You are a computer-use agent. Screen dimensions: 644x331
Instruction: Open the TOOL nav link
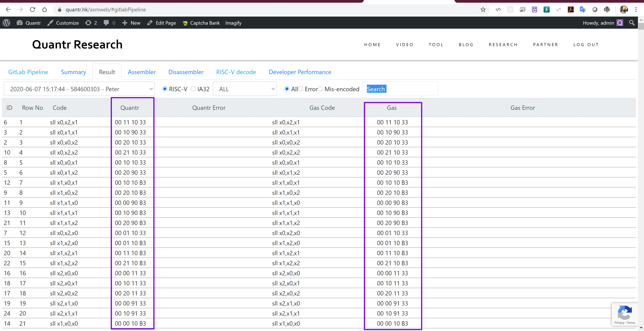coord(436,44)
